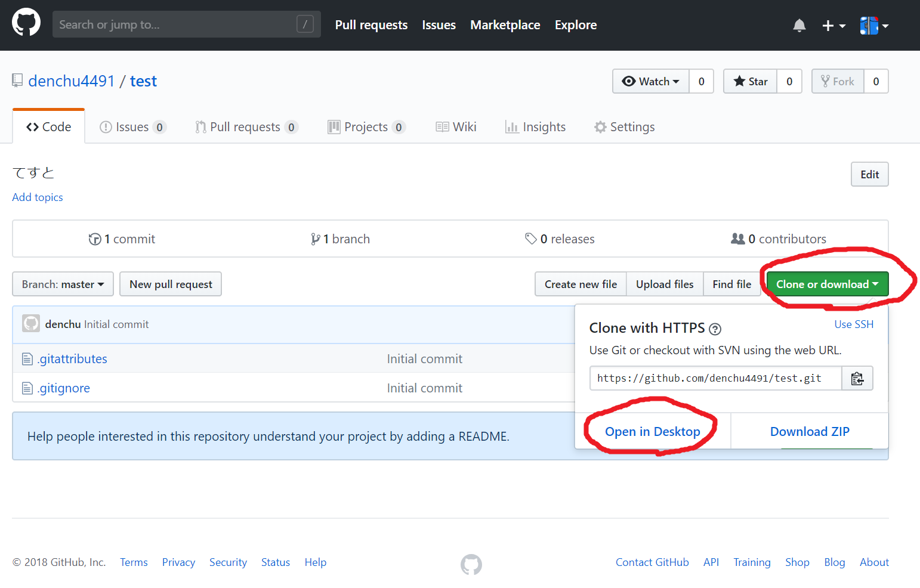
Task: Click the Star count of 0
Action: coord(789,81)
